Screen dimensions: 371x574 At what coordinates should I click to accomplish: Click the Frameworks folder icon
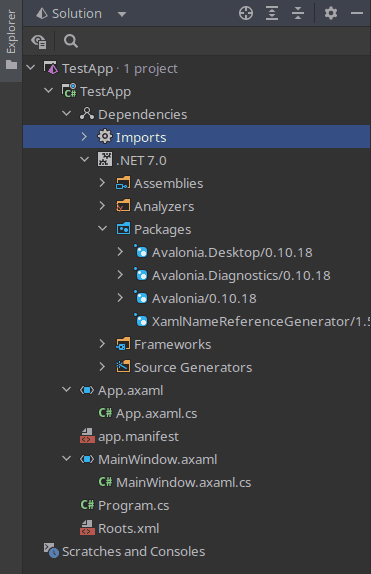click(123, 344)
